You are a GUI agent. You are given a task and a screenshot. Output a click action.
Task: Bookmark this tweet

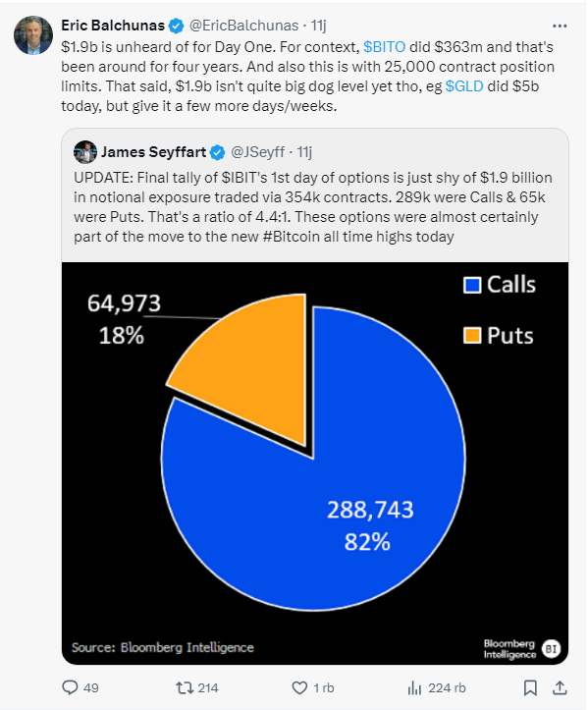coord(530,687)
